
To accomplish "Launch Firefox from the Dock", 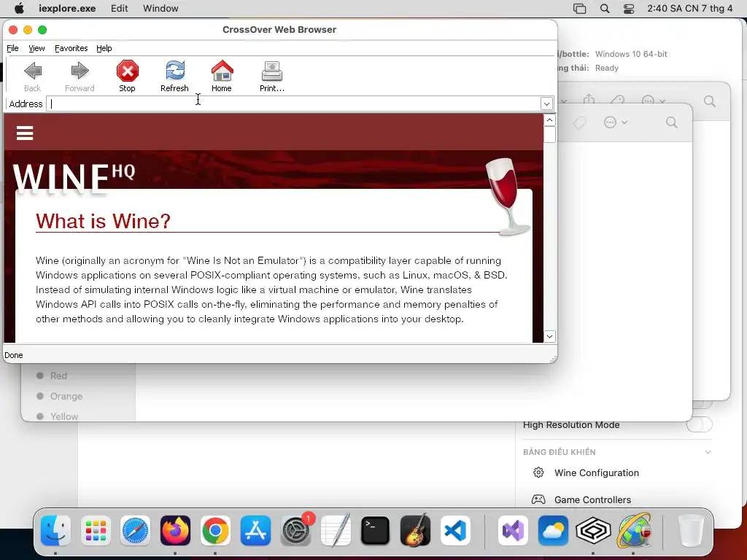I will pos(175,531).
